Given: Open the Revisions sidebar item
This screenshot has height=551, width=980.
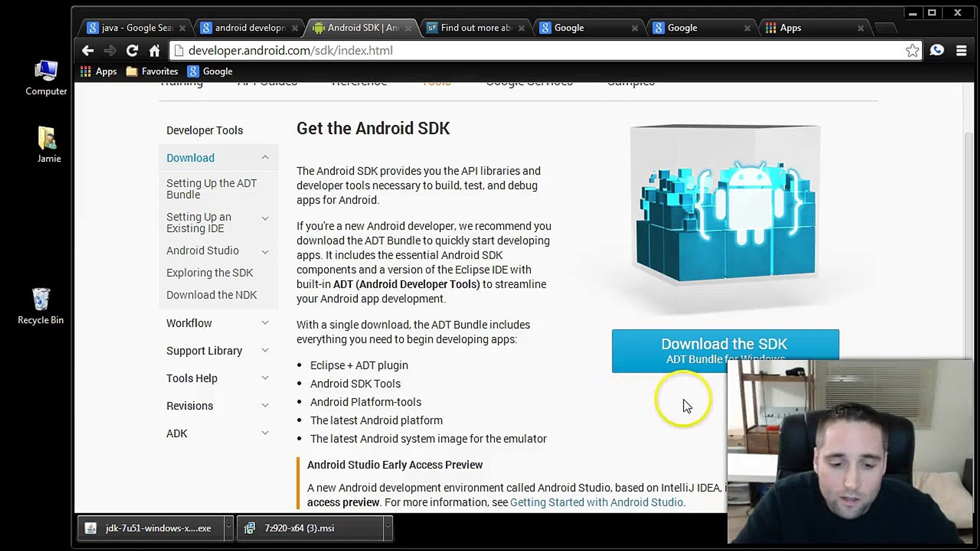Looking at the screenshot, I should point(190,406).
